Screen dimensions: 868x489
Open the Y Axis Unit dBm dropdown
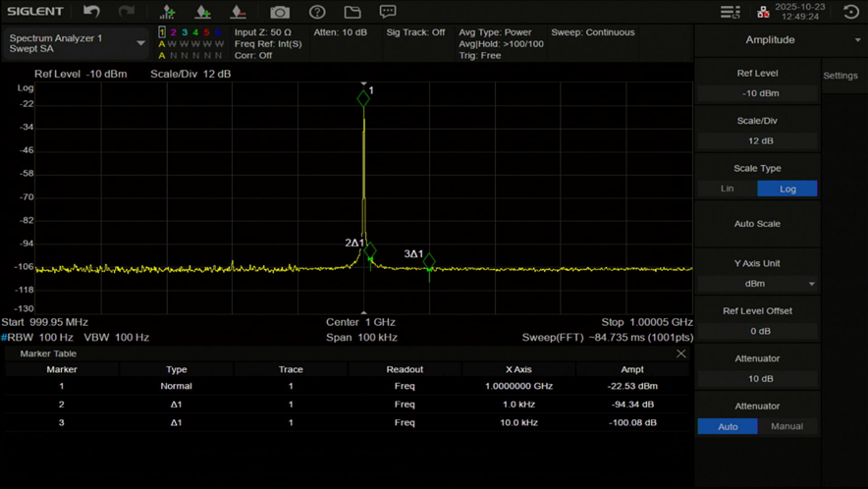click(x=757, y=284)
